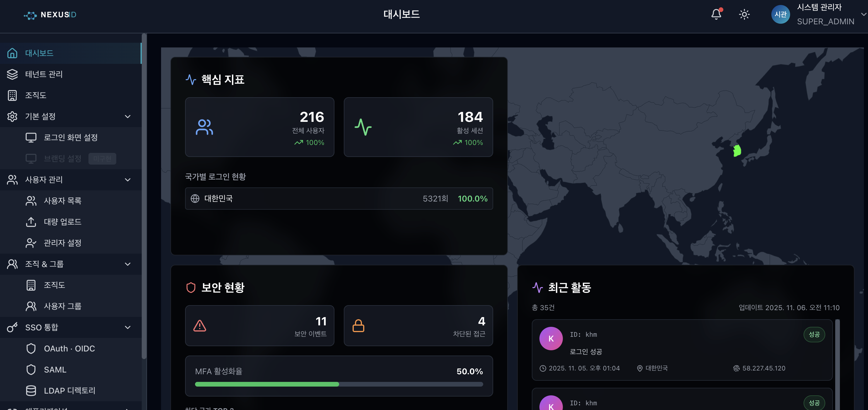Open the SAML shield icon item
This screenshot has height=410, width=868.
31,370
